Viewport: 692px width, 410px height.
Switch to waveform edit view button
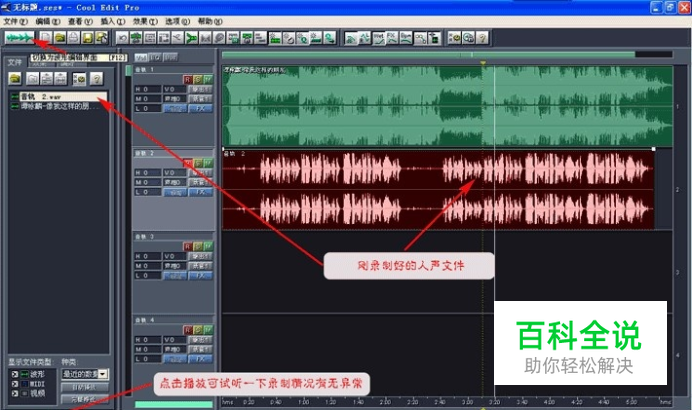click(19, 38)
